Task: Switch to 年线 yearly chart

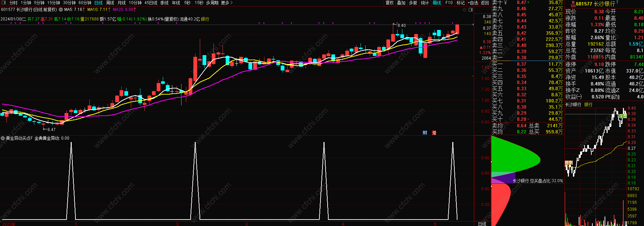Action: pyautogui.click(x=176, y=3)
